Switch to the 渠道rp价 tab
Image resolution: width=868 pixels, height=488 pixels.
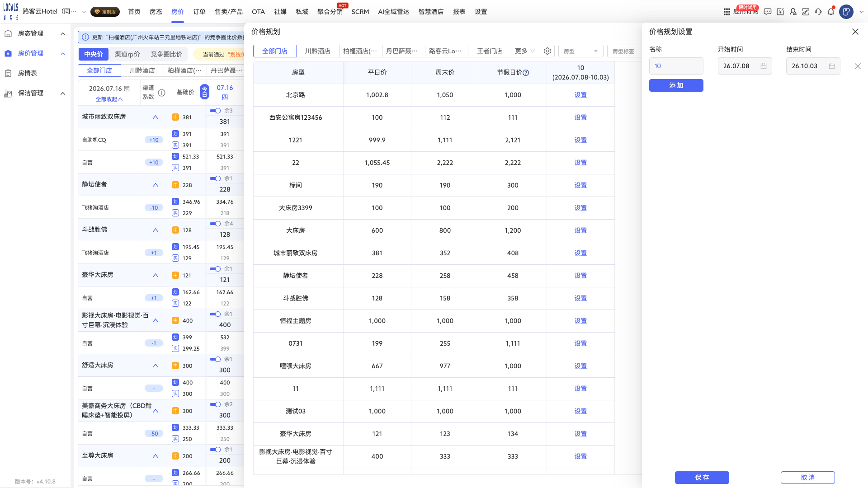pos(127,54)
